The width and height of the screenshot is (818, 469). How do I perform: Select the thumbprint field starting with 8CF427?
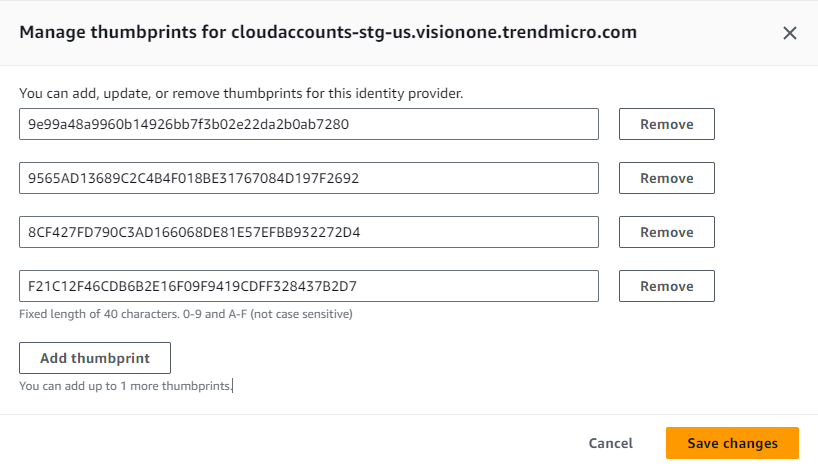(x=308, y=233)
